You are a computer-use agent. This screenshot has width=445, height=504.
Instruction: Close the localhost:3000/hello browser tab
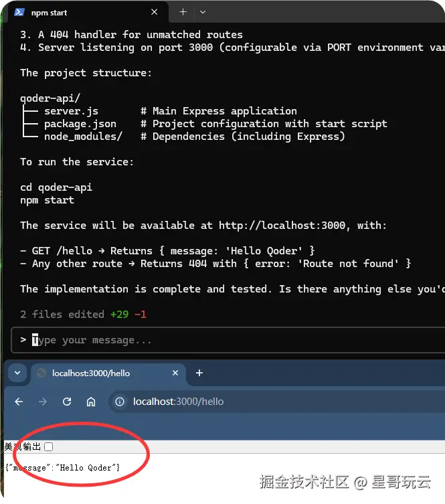coord(175,373)
